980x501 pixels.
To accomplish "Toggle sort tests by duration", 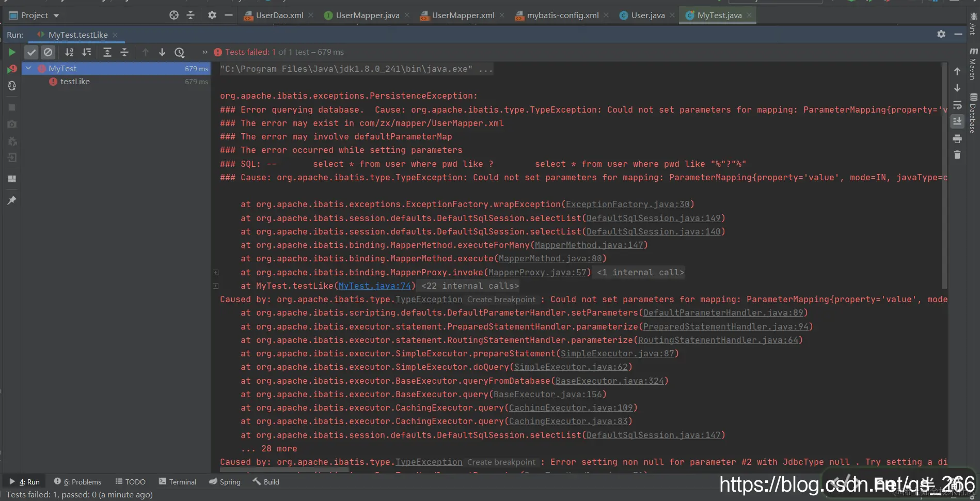I will 86,52.
